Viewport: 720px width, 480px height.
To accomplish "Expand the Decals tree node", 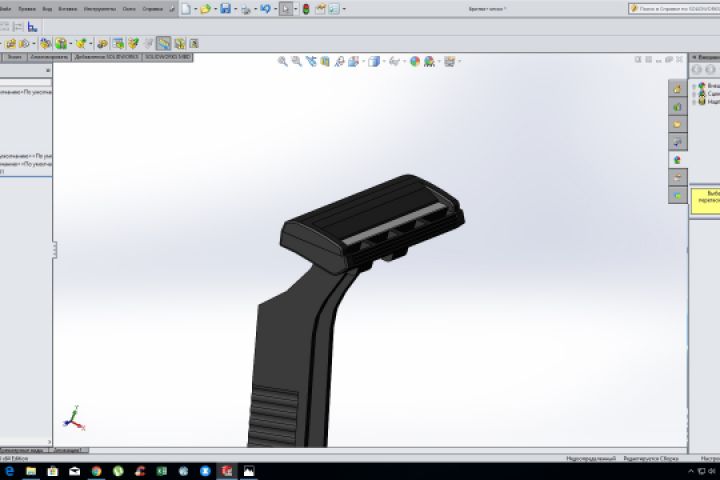I will [x=694, y=102].
